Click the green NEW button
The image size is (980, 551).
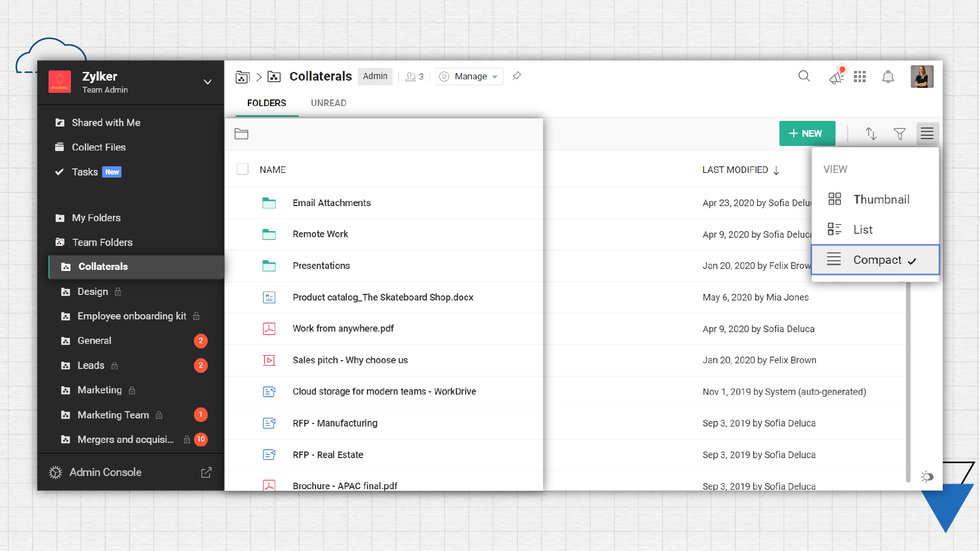coord(806,134)
